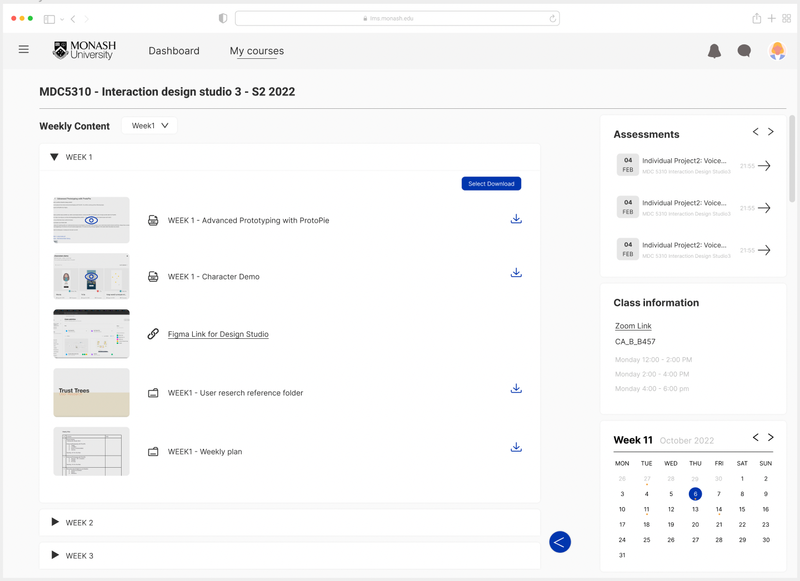Viewport: 800px width, 581px height.
Task: Open the Figma design studio thumbnail
Action: pos(91,334)
